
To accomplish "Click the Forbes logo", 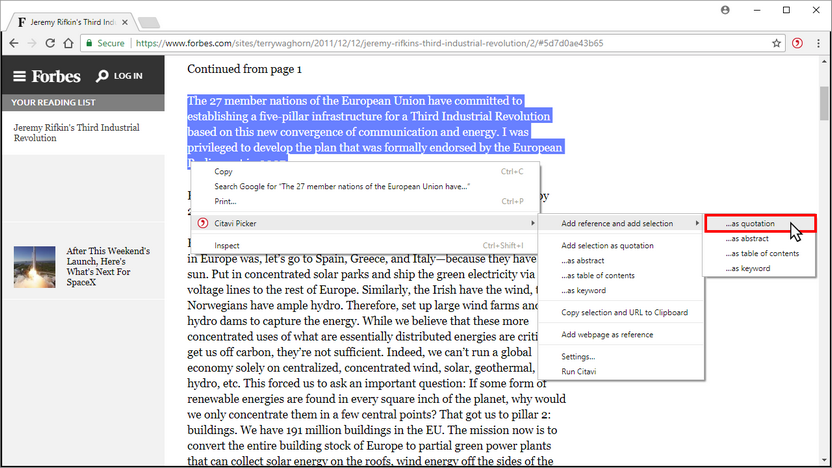I will click(x=56, y=76).
